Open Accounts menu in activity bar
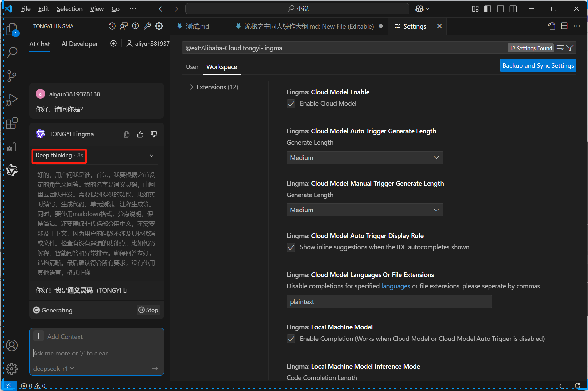 tap(12, 345)
